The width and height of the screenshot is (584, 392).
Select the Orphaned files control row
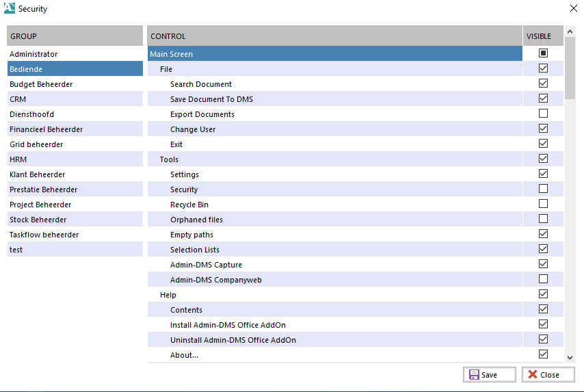pos(196,220)
